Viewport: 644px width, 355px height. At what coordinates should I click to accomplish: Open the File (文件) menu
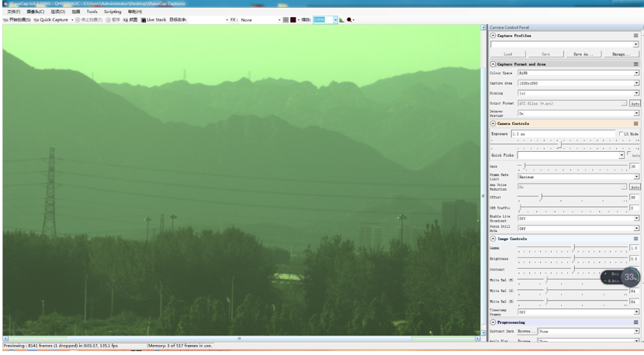point(13,12)
